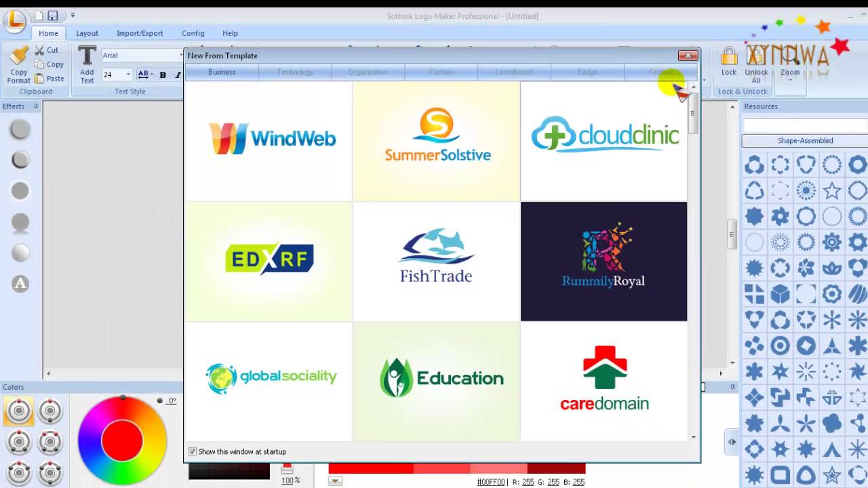Select the first highlighted color scheme button
The image size is (868, 488).
(x=19, y=411)
